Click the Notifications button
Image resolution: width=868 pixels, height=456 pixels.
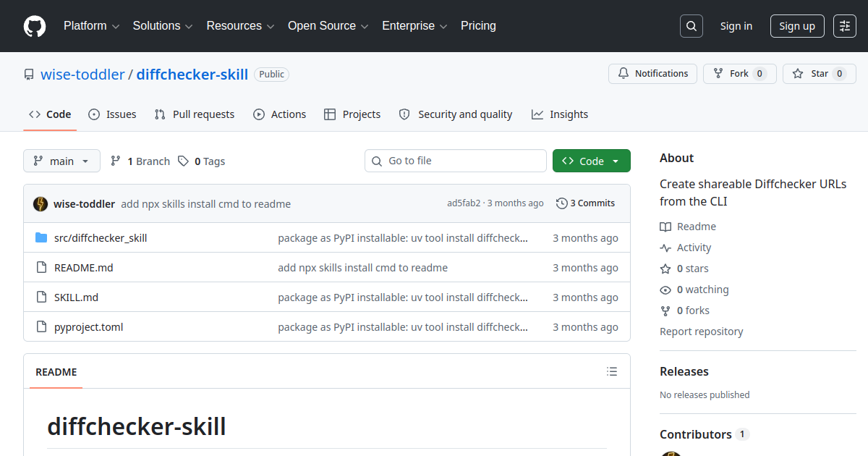(x=653, y=74)
